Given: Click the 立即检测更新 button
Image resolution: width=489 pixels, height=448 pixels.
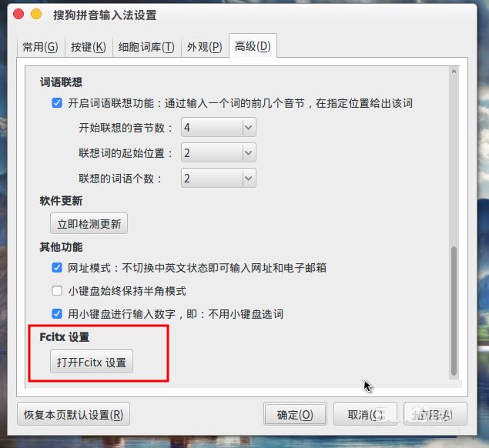Looking at the screenshot, I should (89, 223).
